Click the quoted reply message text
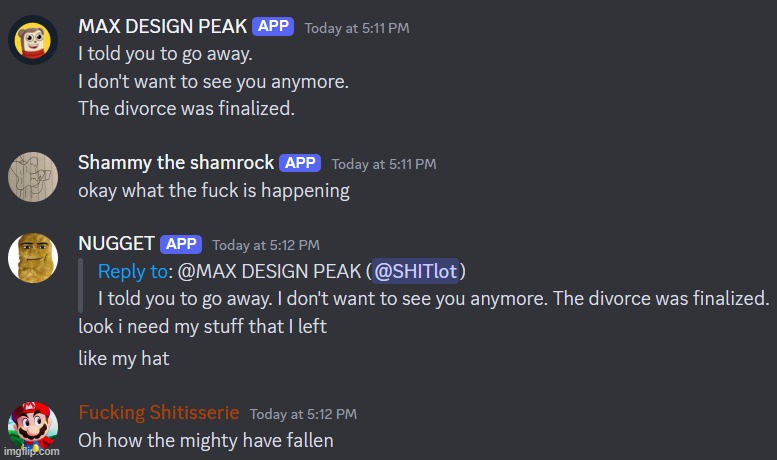 [x=433, y=298]
